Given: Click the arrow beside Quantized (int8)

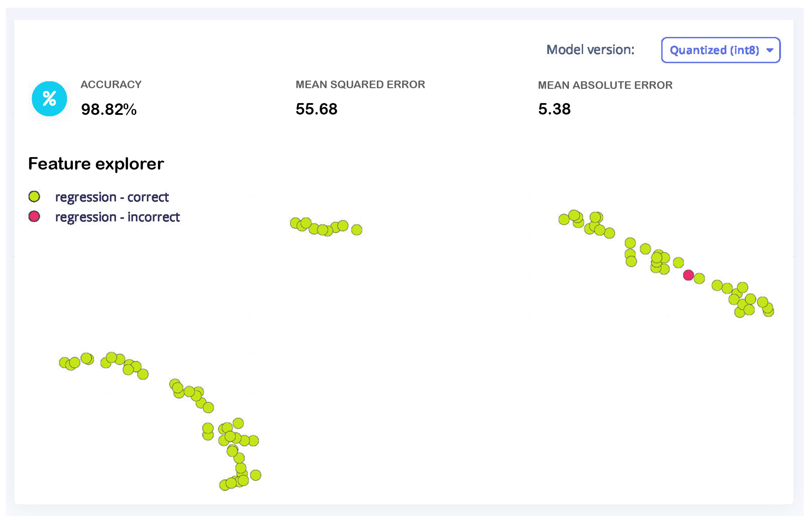Looking at the screenshot, I should pos(770,50).
